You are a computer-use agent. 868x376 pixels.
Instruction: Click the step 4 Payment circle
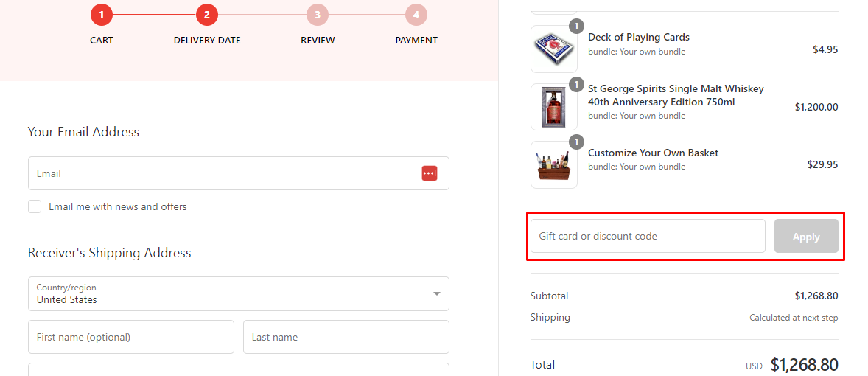tap(416, 15)
